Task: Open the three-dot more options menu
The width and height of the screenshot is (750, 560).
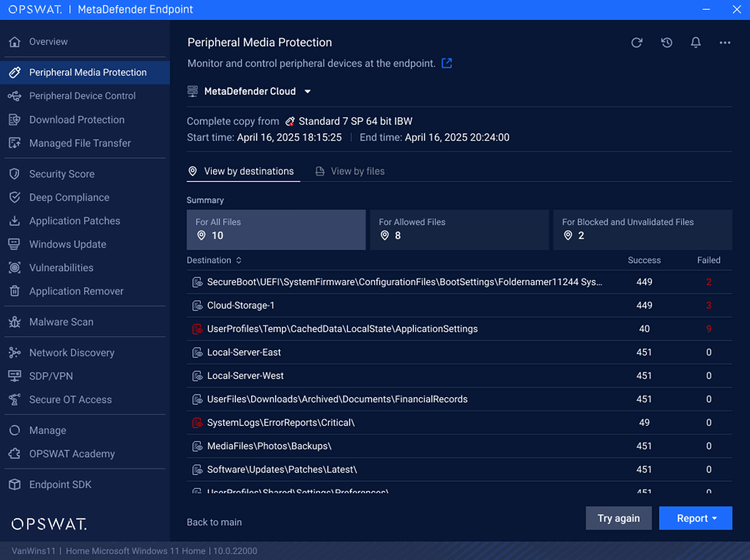Action: pos(725,43)
